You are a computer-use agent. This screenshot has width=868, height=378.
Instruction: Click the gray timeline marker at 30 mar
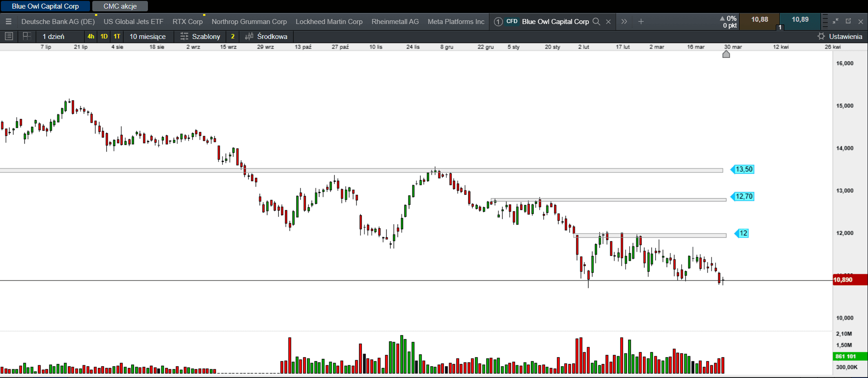point(726,54)
